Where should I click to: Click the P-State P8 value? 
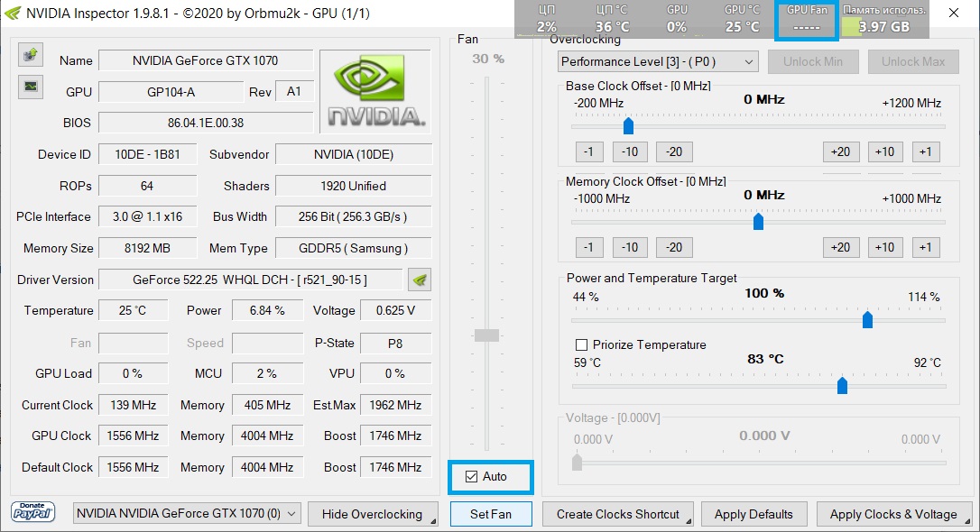pos(395,343)
